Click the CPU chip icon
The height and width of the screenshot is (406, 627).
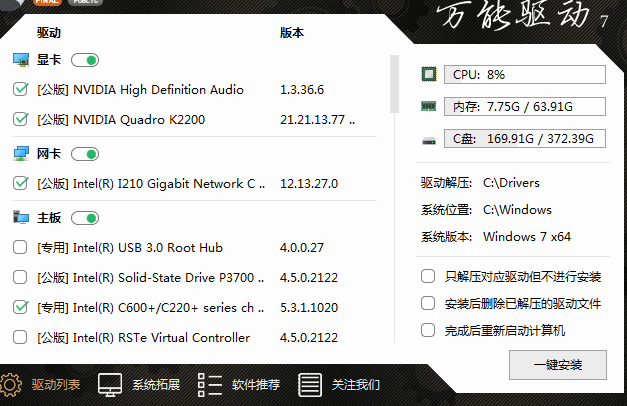tap(429, 74)
